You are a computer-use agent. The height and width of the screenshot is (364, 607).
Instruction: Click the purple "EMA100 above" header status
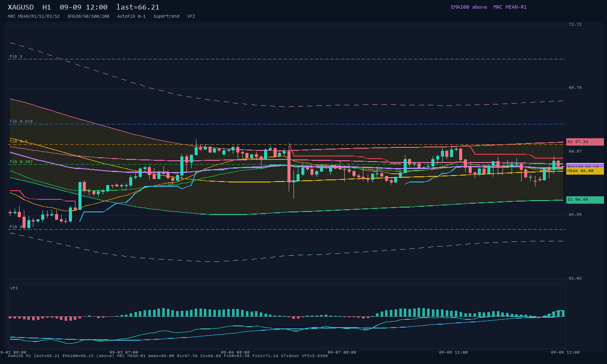pos(469,7)
